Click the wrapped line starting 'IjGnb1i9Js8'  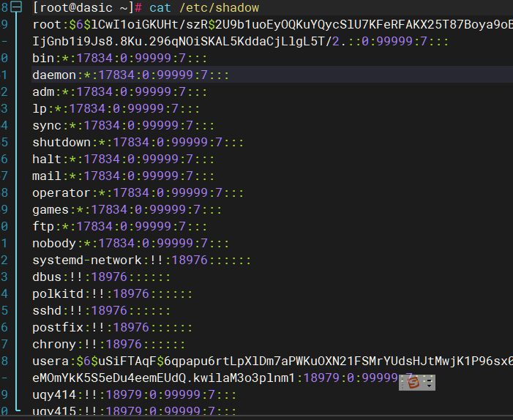241,42
